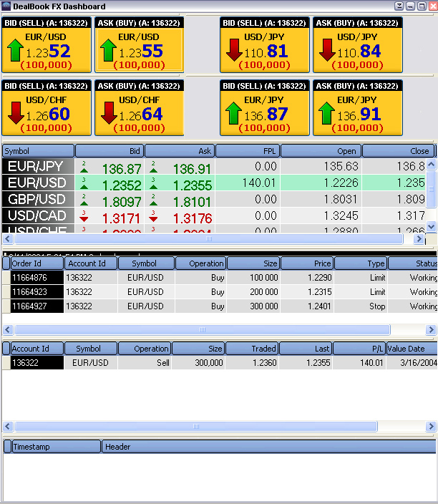
Task: Click the red arrow on ASK USD/CHF tile
Action: (109, 112)
